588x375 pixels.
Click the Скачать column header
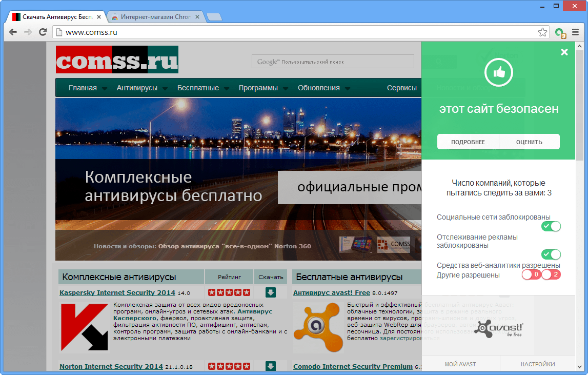(x=271, y=277)
